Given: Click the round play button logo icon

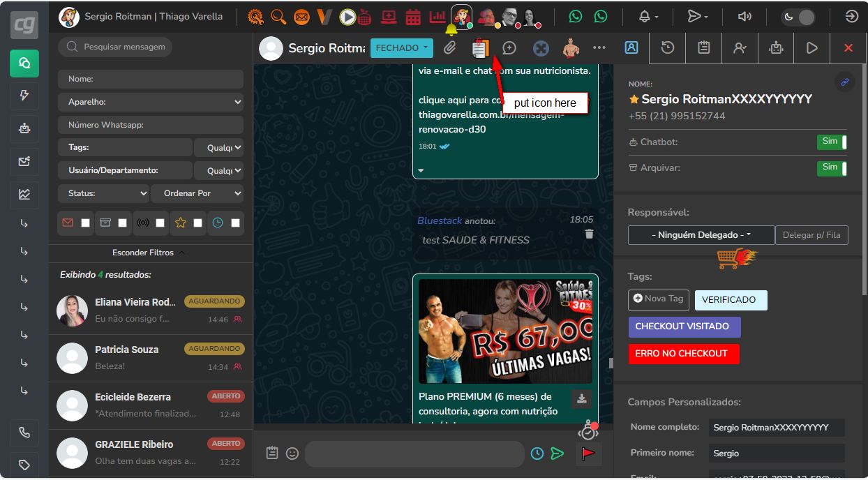Looking at the screenshot, I should (347, 16).
